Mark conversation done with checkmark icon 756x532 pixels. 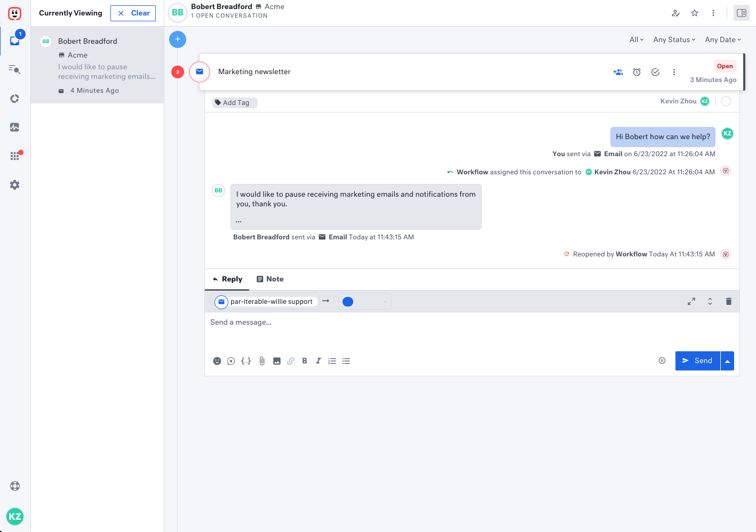[655, 72]
